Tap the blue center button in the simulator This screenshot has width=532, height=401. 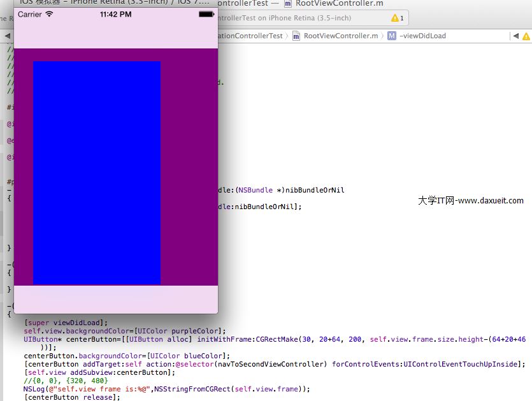97,173
